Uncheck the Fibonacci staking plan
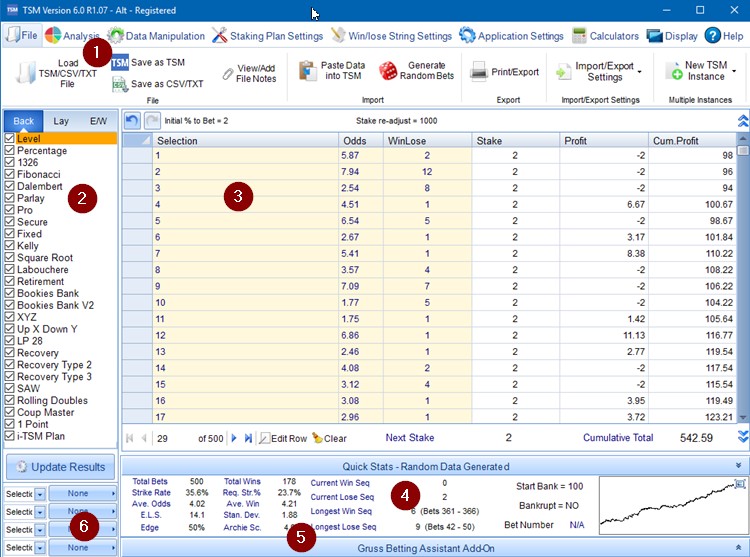 tap(10, 174)
